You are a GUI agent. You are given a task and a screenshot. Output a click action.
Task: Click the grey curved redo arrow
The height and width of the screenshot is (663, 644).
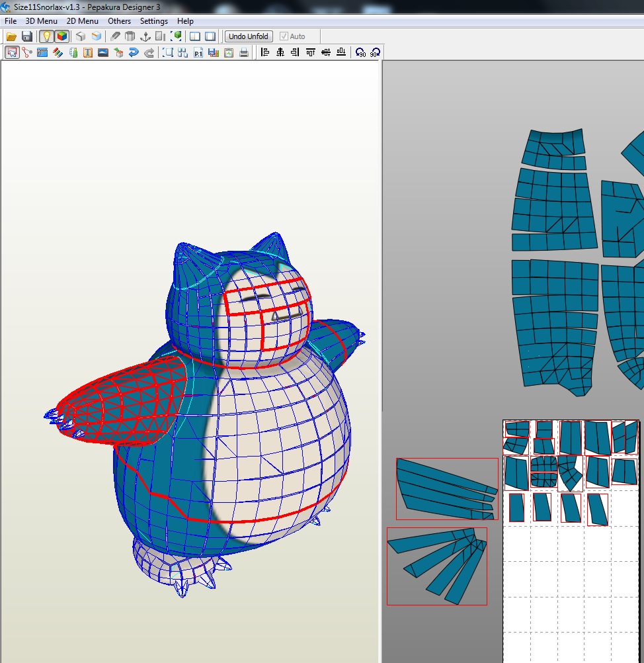[x=149, y=52]
